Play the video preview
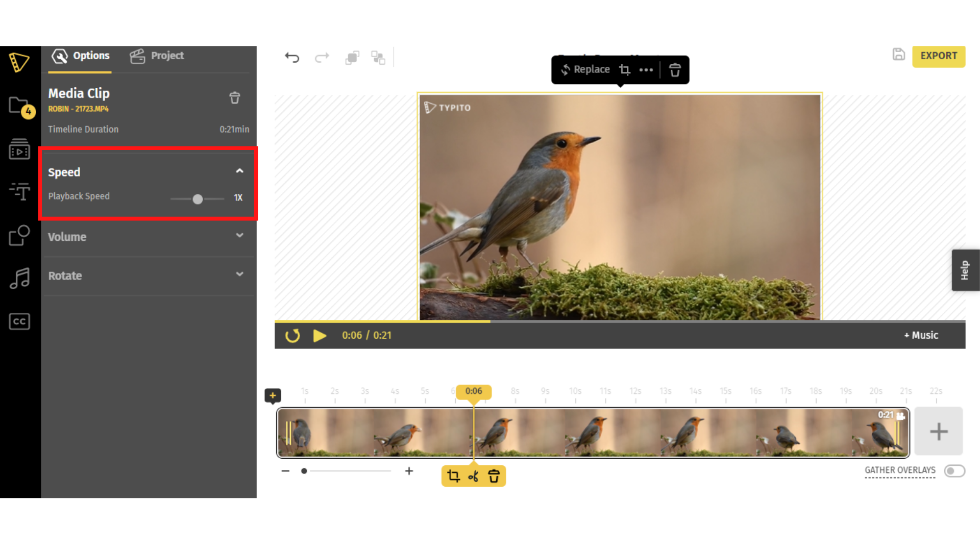Screen dimensions: 980x551 click(320, 336)
